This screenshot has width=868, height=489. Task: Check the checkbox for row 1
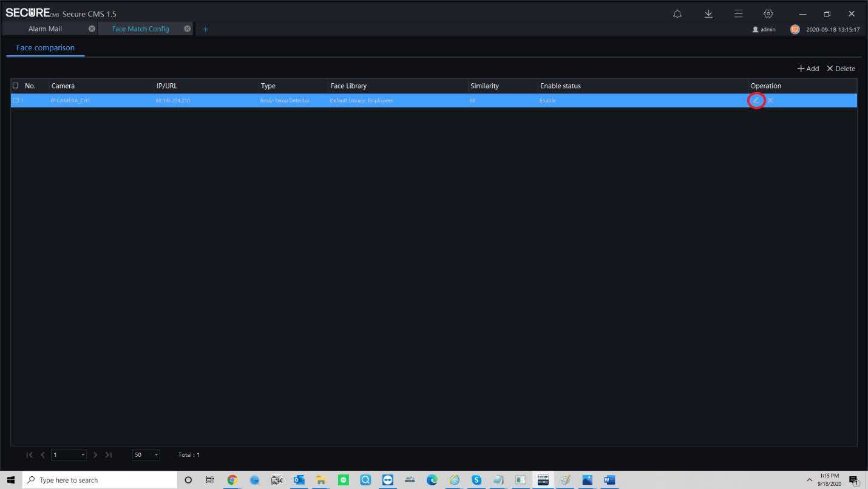click(x=16, y=100)
